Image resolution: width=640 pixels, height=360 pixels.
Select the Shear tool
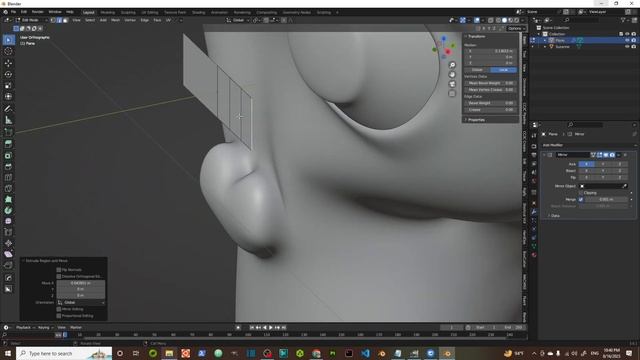coord(8,254)
